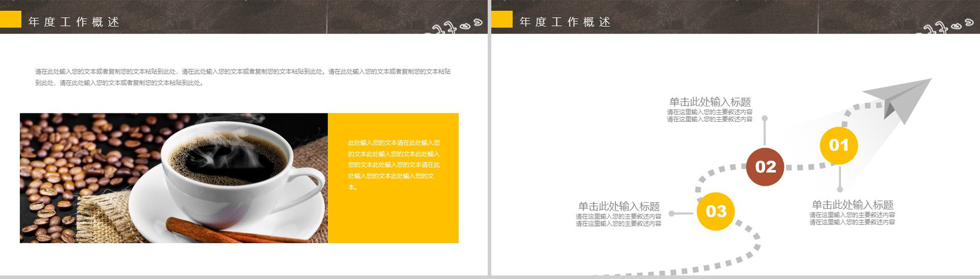
Task: Click the paragraph text above the coffee photo
Action: [243, 77]
